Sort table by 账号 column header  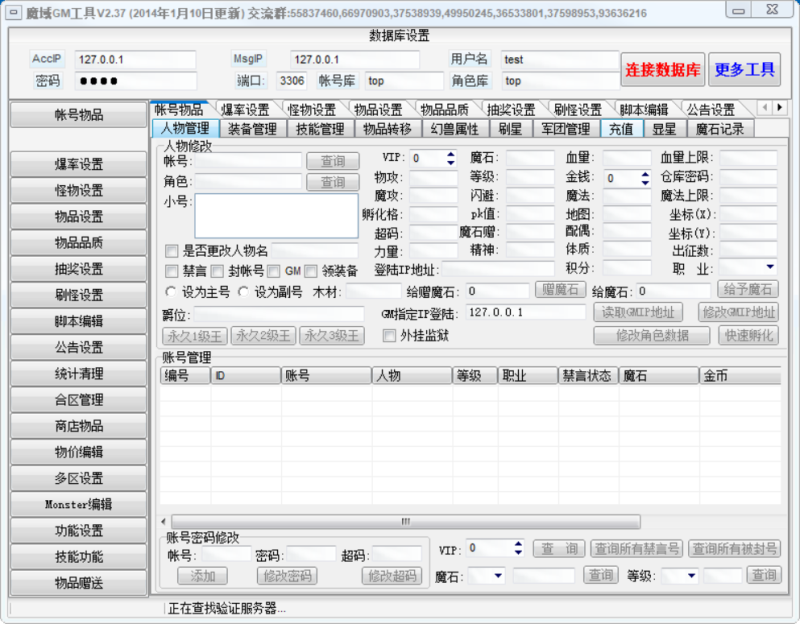pos(327,376)
